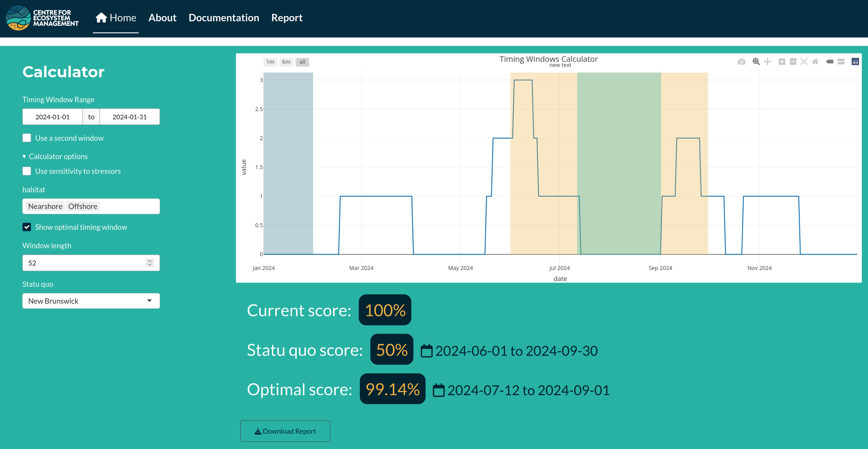Select the 6m range button
Image resolution: width=868 pixels, height=449 pixels.
point(286,62)
